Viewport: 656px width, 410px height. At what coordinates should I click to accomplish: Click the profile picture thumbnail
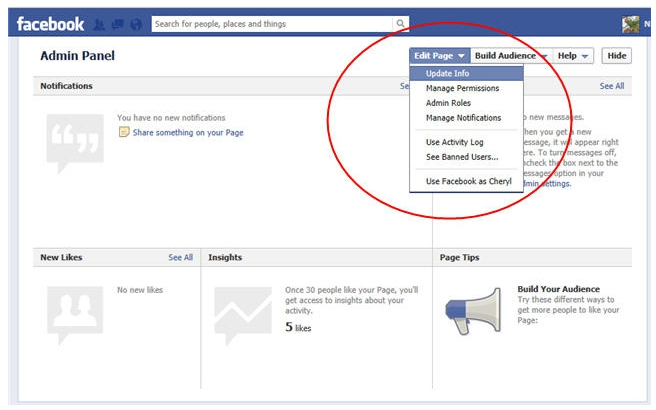pos(630,24)
